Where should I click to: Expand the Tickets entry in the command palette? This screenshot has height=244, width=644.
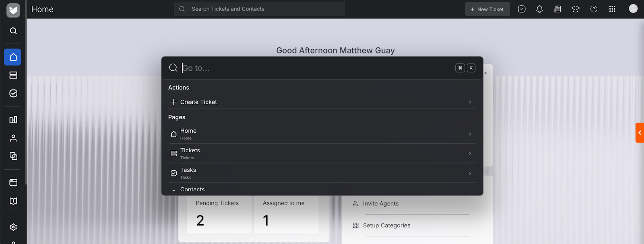tap(469, 154)
